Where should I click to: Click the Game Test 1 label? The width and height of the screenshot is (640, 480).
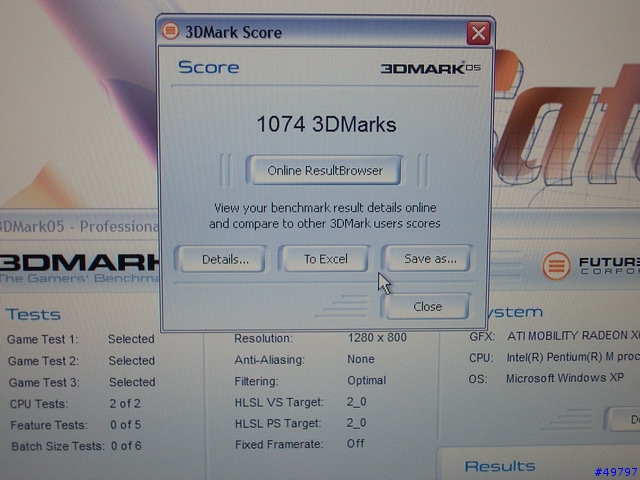[42, 339]
